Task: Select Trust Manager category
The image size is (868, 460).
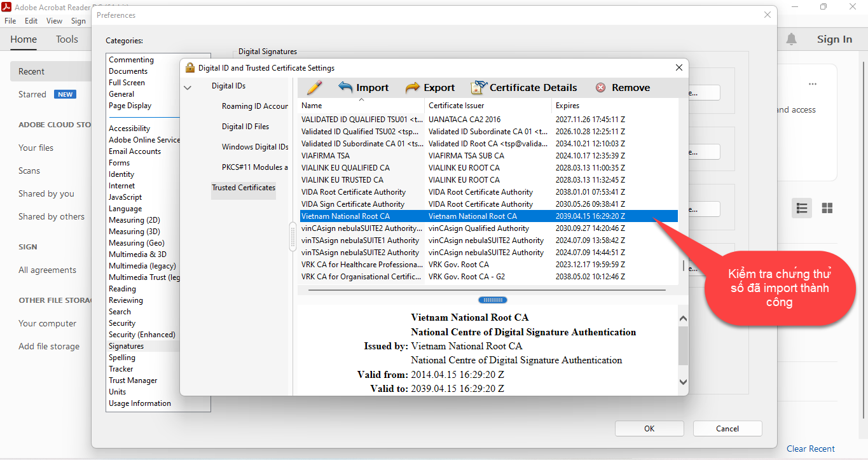Action: point(133,380)
